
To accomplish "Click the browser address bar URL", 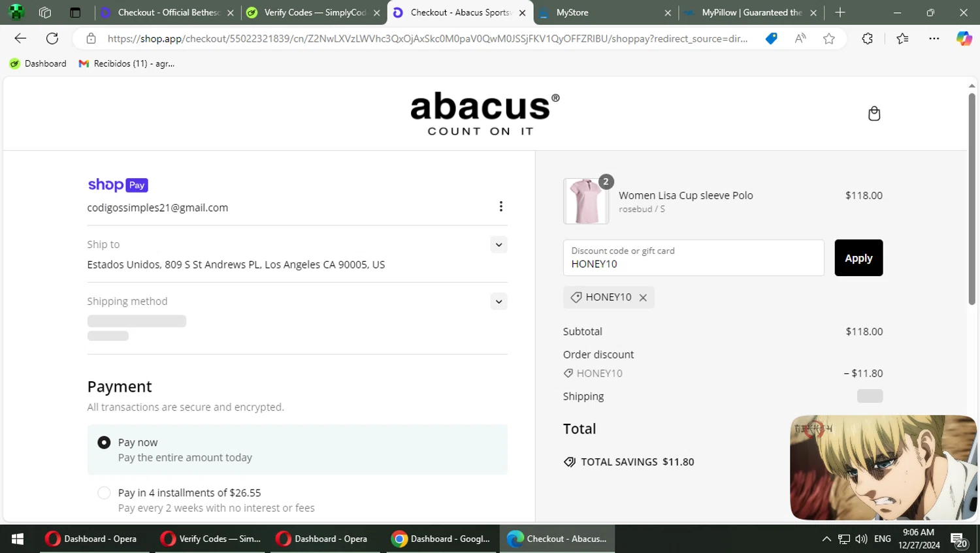I will 427,39.
